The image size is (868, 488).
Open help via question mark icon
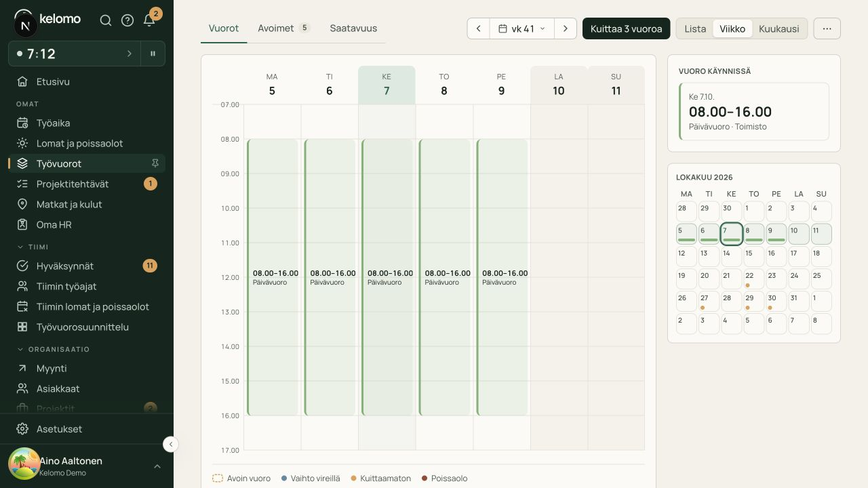[x=127, y=20]
